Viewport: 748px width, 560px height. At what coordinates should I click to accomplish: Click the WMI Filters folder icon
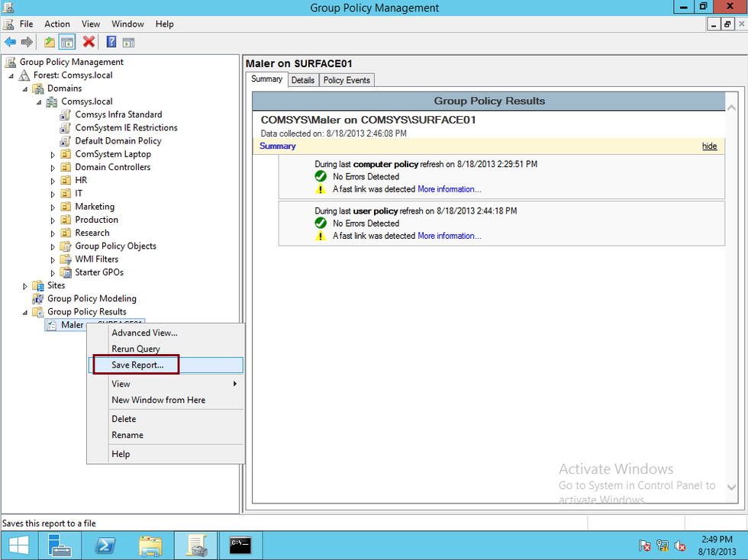(66, 259)
